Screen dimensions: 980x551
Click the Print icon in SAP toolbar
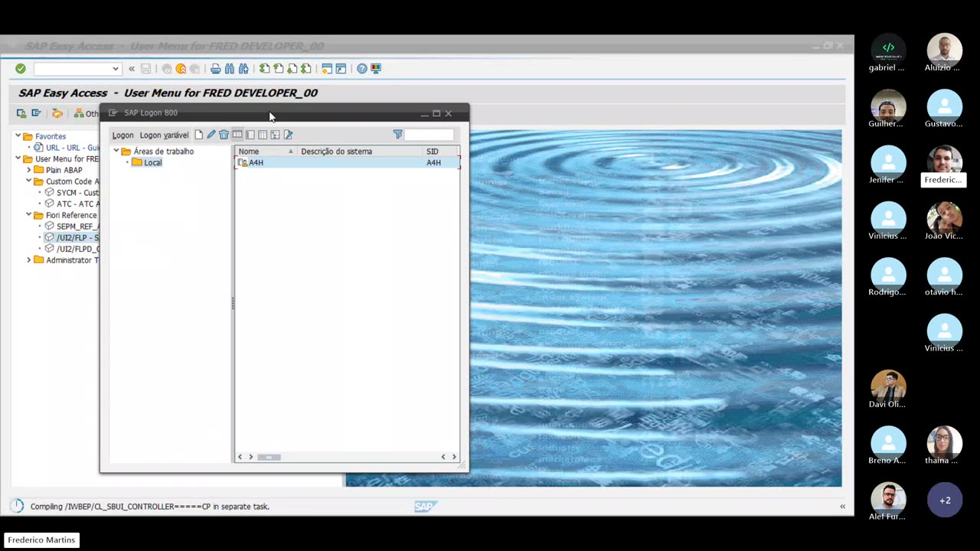tap(216, 69)
